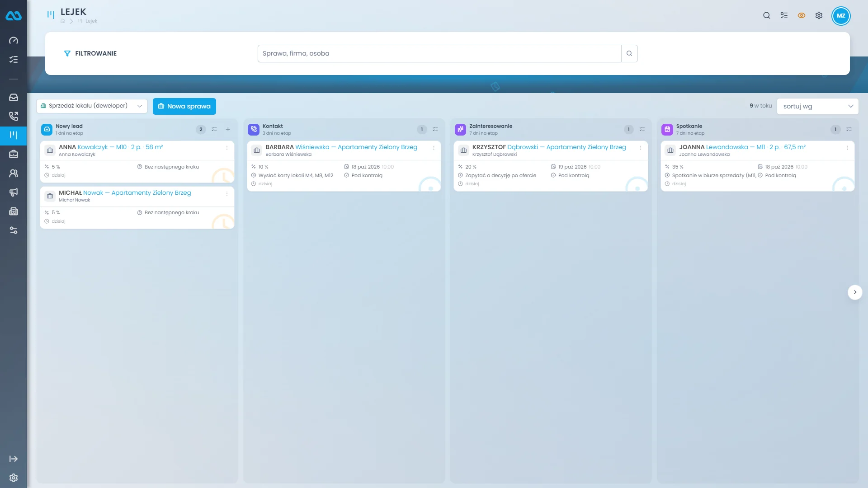Click the Sprawa, firma, osoba search field
Viewport: 868px width, 488px height.
pos(439,53)
